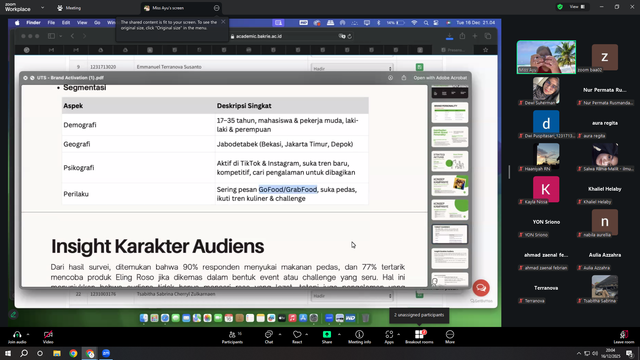
Task: Open the React heart icon
Action: 297,334
